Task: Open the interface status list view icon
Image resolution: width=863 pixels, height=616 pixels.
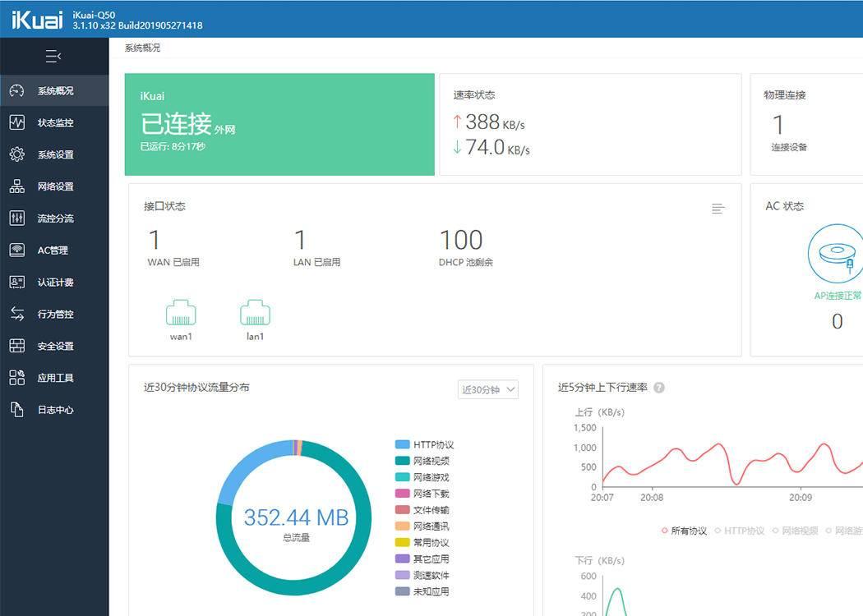Action: [718, 209]
